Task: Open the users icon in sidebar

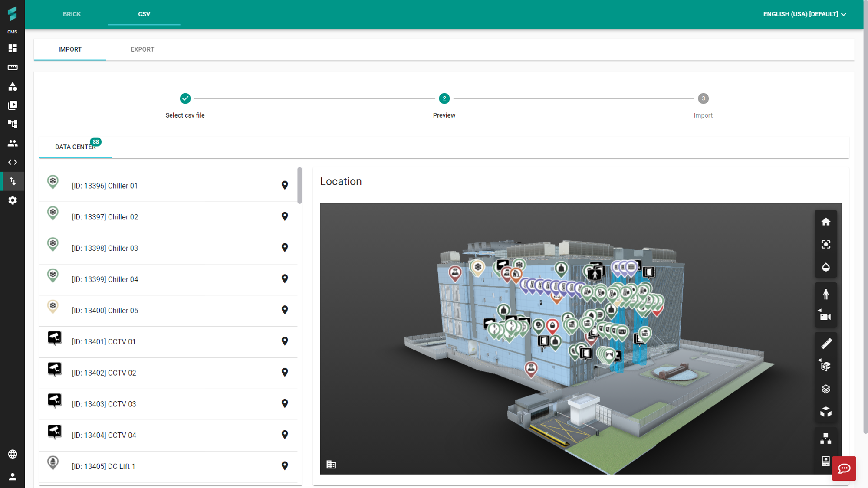Action: click(x=13, y=143)
